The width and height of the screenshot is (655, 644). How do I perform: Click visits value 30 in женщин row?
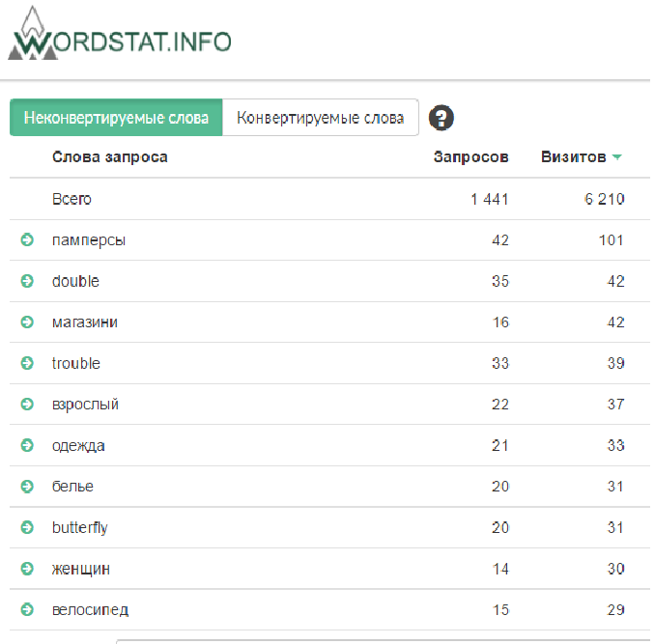pos(615,569)
